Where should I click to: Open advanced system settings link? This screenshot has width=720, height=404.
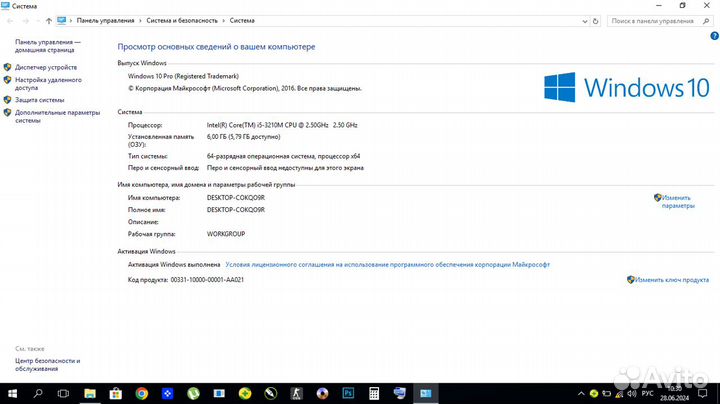tap(57, 116)
